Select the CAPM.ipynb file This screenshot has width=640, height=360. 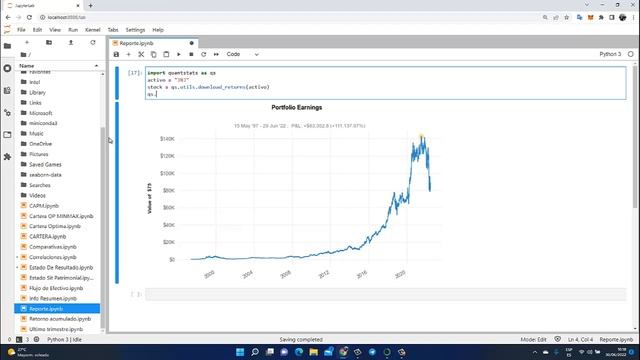pyautogui.click(x=57, y=206)
